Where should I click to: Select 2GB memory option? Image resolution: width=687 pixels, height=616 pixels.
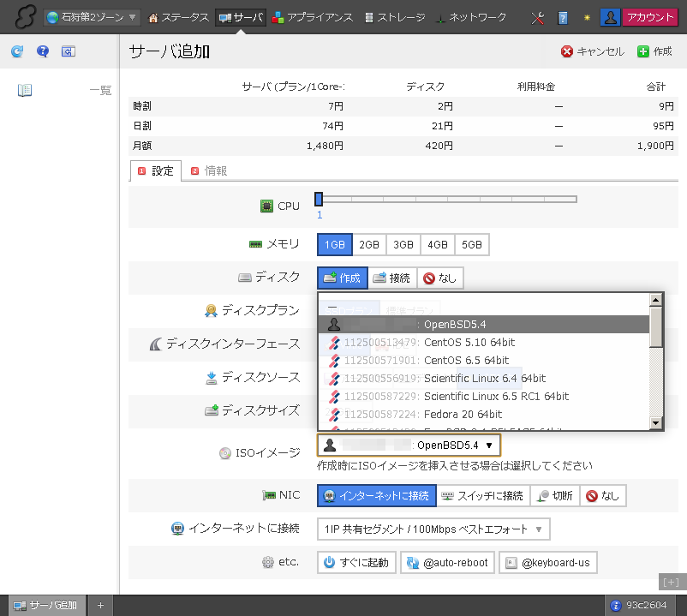[368, 244]
